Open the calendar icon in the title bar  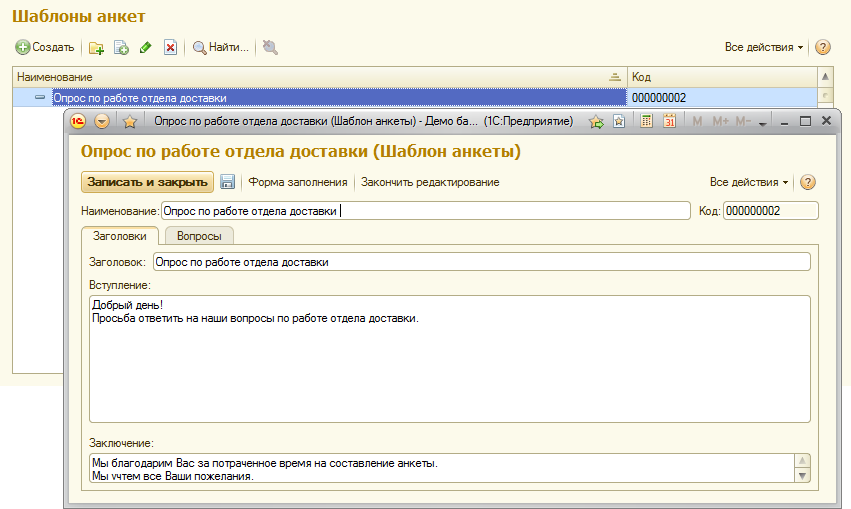[x=670, y=121]
